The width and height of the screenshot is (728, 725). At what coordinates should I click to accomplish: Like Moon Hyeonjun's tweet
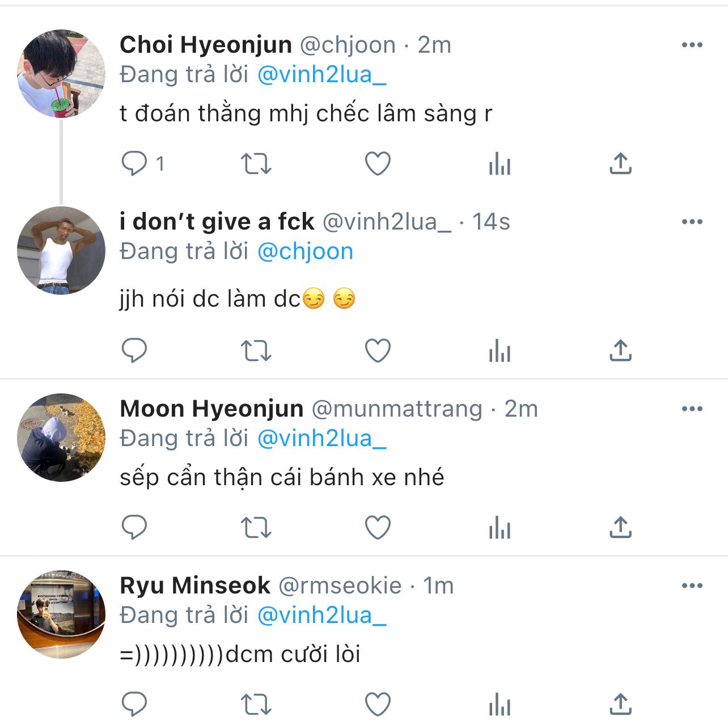click(x=378, y=528)
